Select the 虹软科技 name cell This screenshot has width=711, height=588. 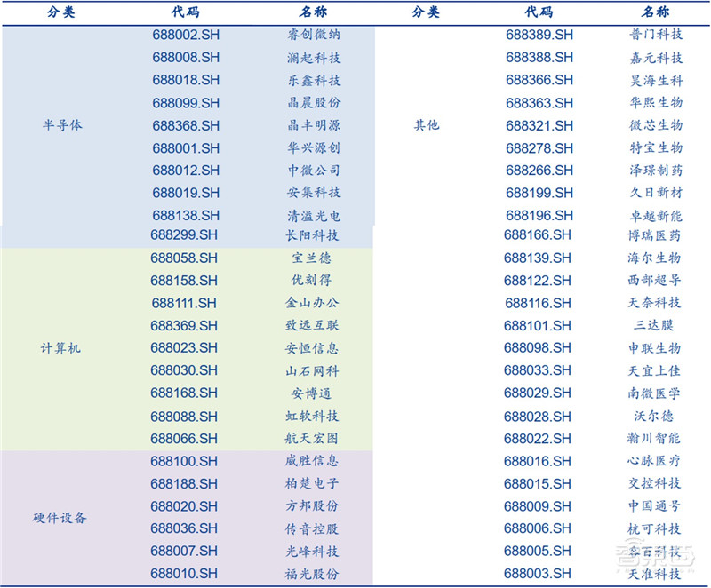(x=314, y=416)
